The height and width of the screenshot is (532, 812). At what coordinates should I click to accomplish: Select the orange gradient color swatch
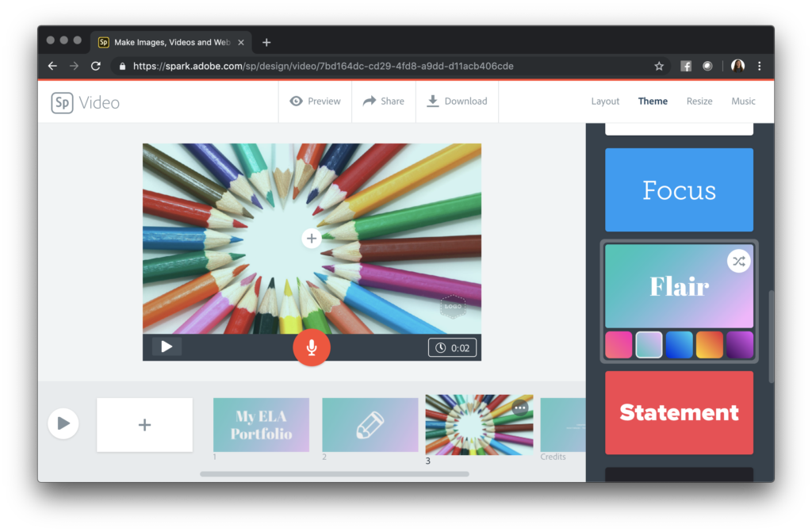(x=709, y=344)
